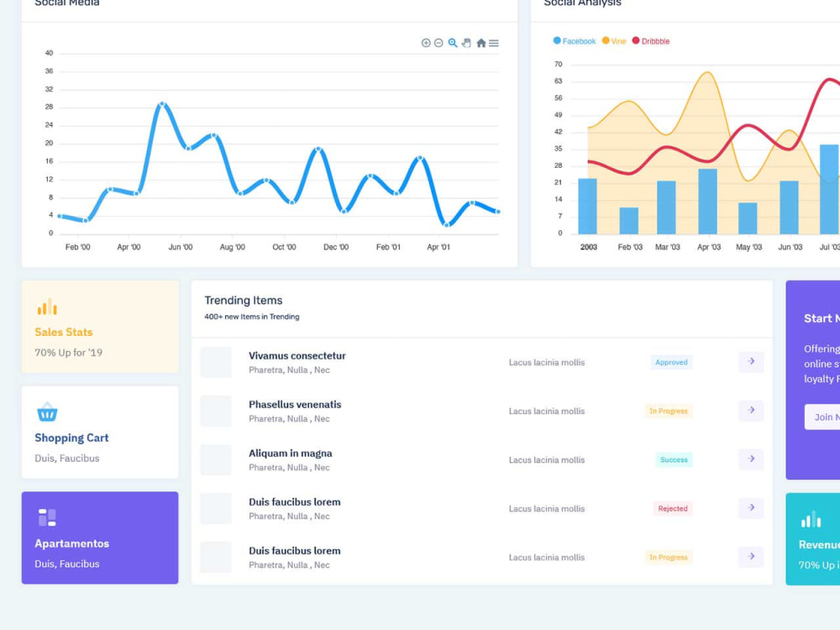
Task: Open arrow for Vivamus consectetur row
Action: click(751, 361)
